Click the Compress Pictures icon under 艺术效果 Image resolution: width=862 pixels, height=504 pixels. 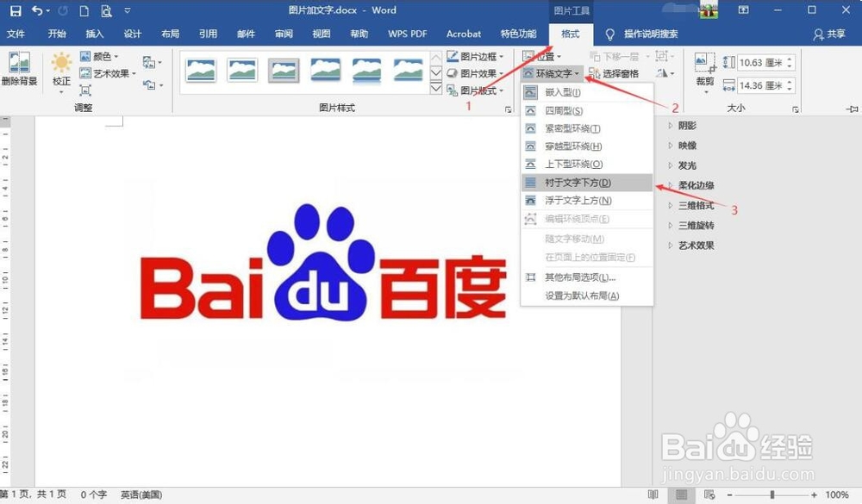point(85,90)
